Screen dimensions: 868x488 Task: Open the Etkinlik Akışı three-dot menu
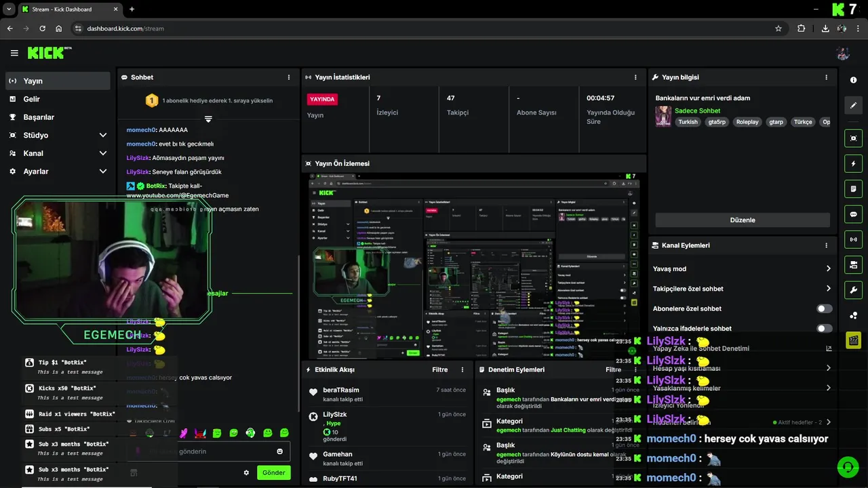click(x=462, y=369)
